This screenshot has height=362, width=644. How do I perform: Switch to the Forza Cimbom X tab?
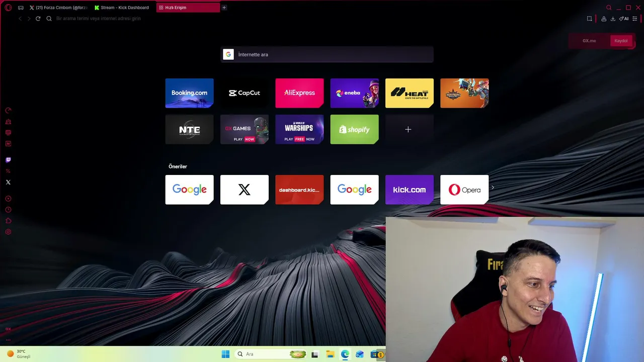(58, 8)
